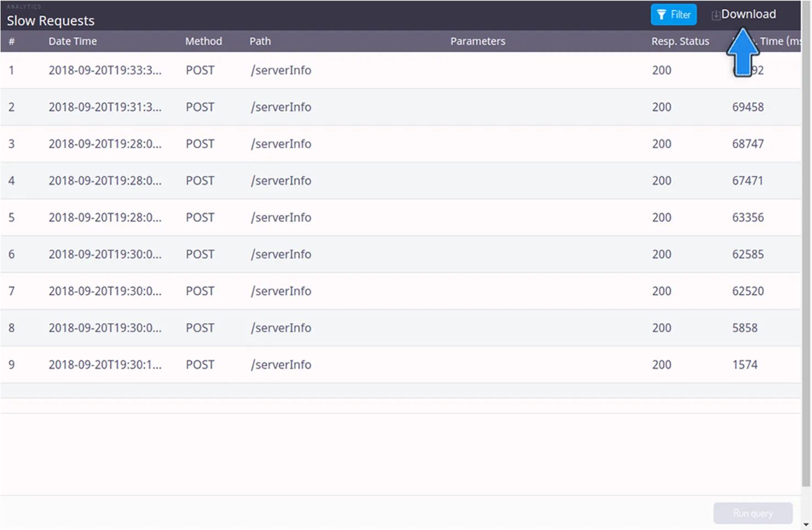Click the Time (ms) column header
Screen dimensions: 812x530
779,41
